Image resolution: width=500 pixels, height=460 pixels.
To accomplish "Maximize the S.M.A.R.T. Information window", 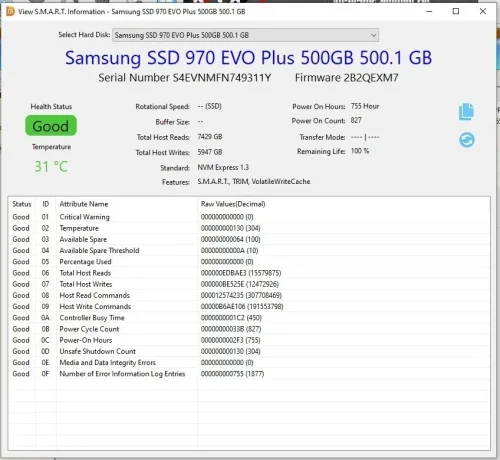I will (456, 11).
